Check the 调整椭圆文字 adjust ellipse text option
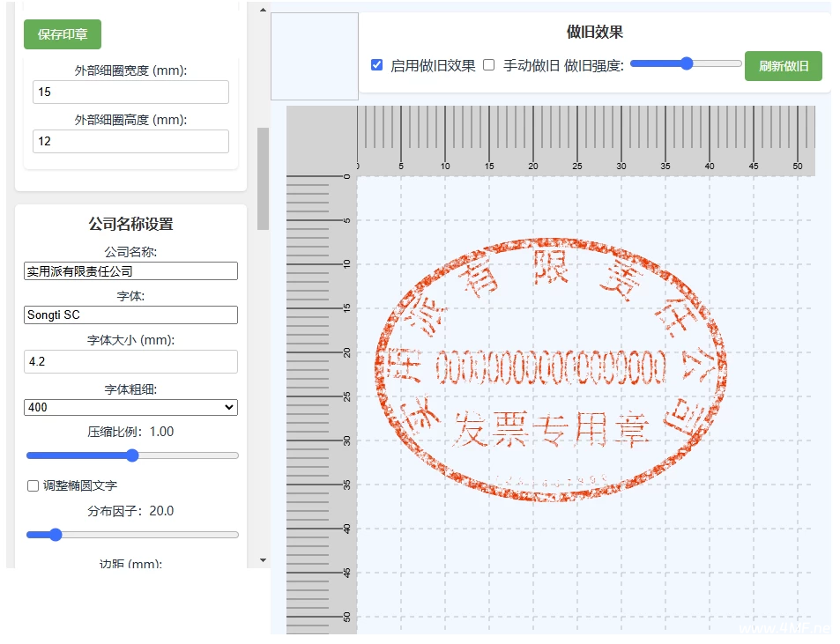This screenshot has width=840, height=644. pyautogui.click(x=33, y=485)
